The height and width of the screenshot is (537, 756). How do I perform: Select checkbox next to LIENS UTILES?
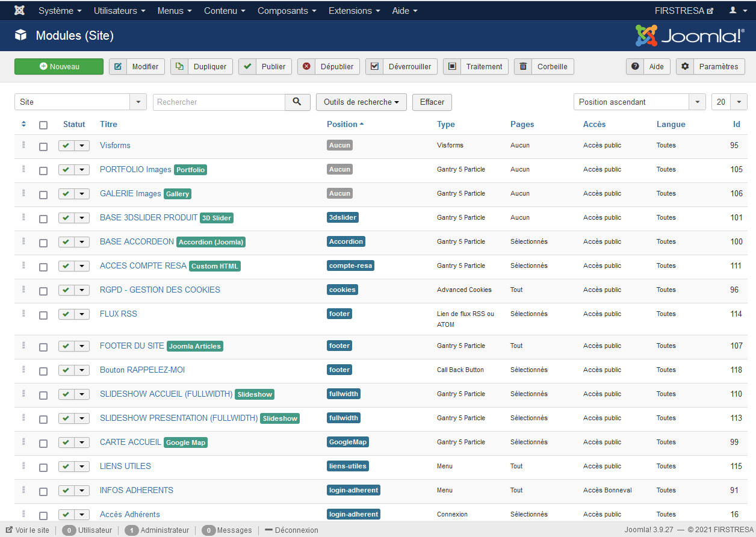pyautogui.click(x=43, y=467)
